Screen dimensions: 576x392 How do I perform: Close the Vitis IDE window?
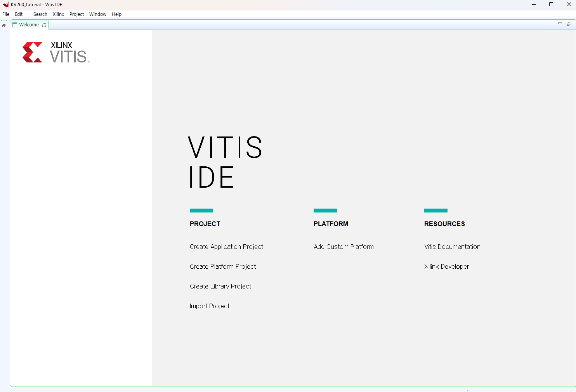coord(569,5)
